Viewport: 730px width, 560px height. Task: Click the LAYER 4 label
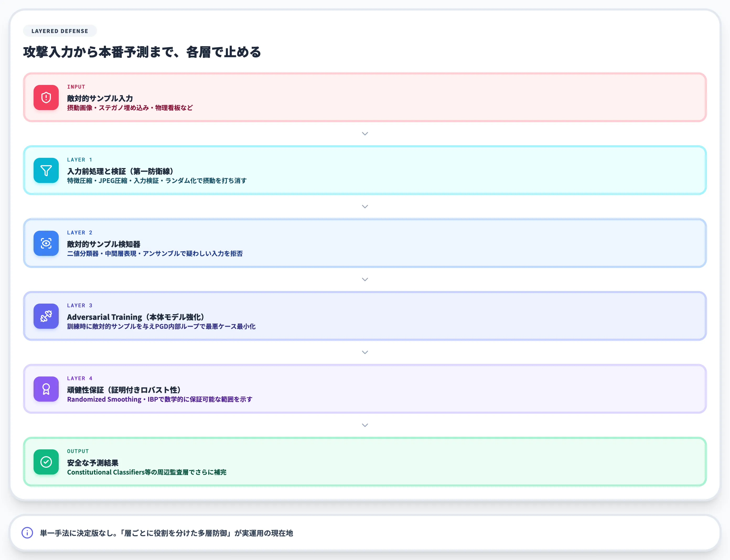click(80, 378)
